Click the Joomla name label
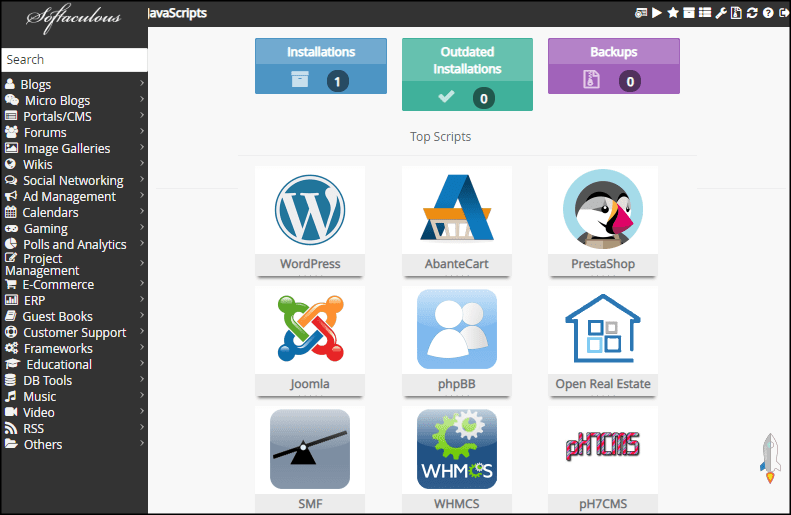 click(310, 384)
